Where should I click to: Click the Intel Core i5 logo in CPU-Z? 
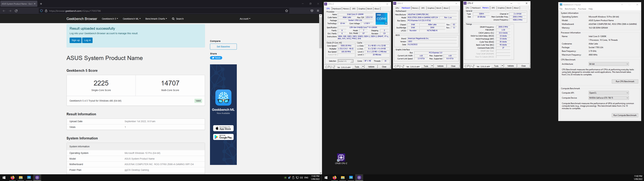[382, 19]
